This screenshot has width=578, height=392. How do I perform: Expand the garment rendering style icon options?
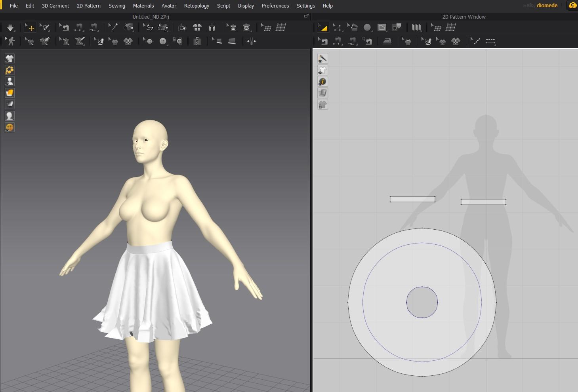pyautogui.click(x=10, y=93)
